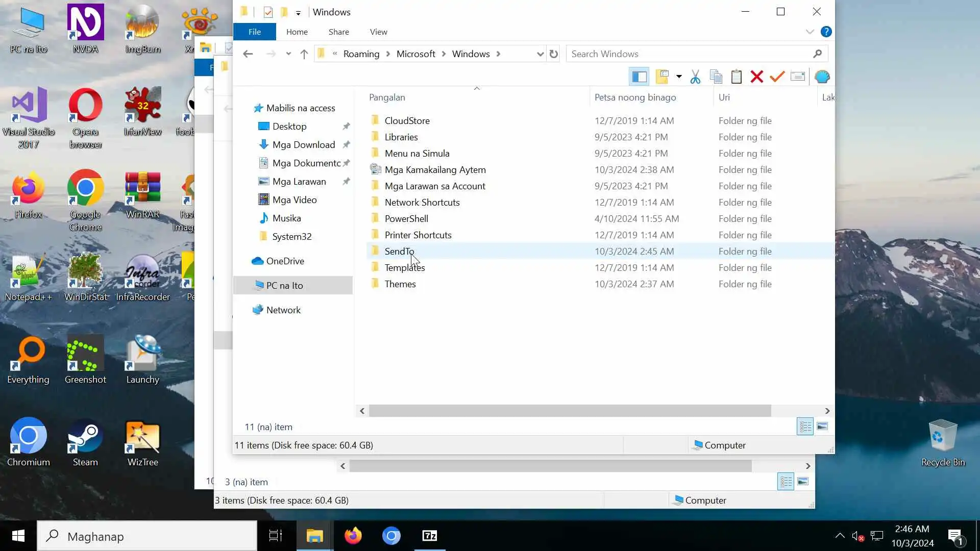
Task: Sort by the Pangalan column header
Action: coord(387,97)
